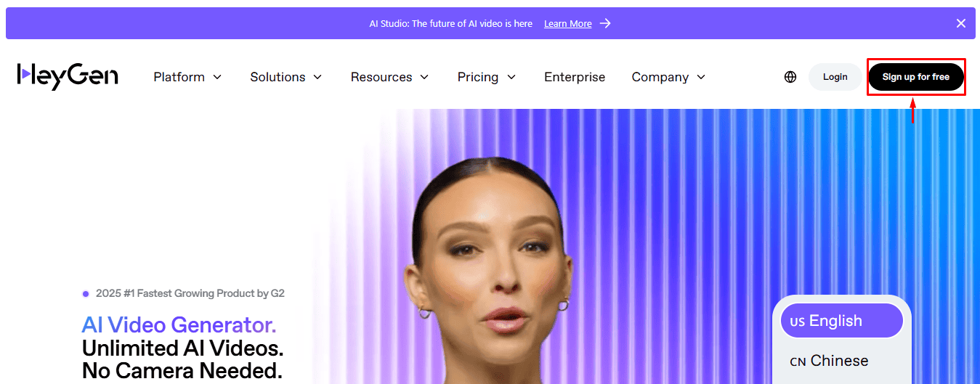The height and width of the screenshot is (384, 980).
Task: Click the CN code beside Chinese
Action: point(798,361)
